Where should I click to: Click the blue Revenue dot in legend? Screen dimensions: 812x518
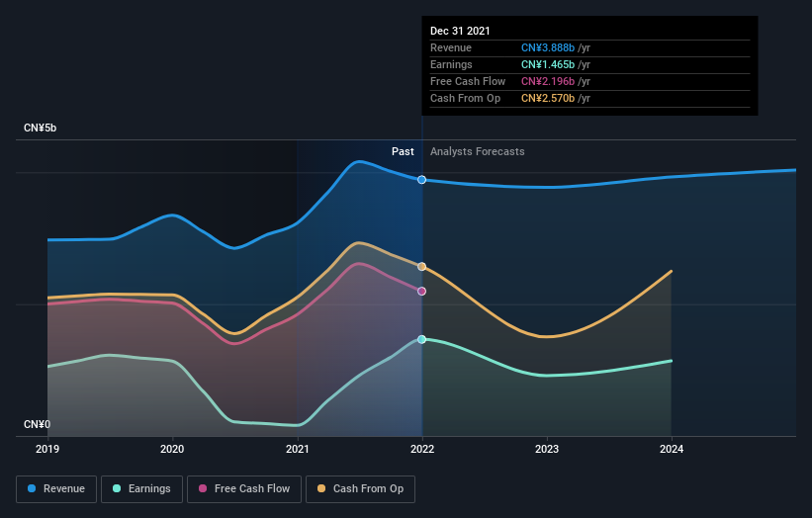click(x=32, y=488)
